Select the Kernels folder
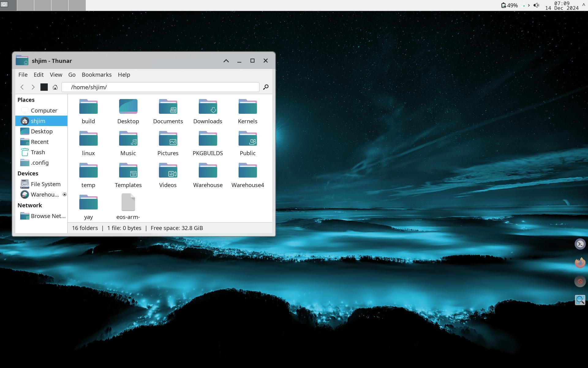Viewport: 588px width, 368px height. click(247, 112)
